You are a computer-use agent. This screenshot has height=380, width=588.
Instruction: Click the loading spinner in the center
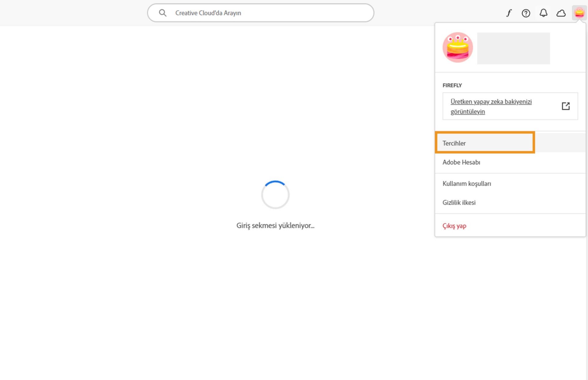(275, 194)
